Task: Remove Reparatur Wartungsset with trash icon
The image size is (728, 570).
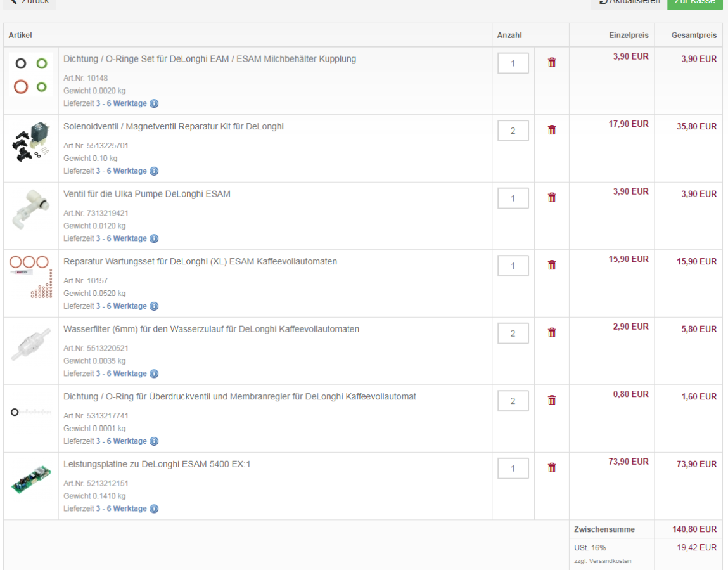Action: (551, 265)
